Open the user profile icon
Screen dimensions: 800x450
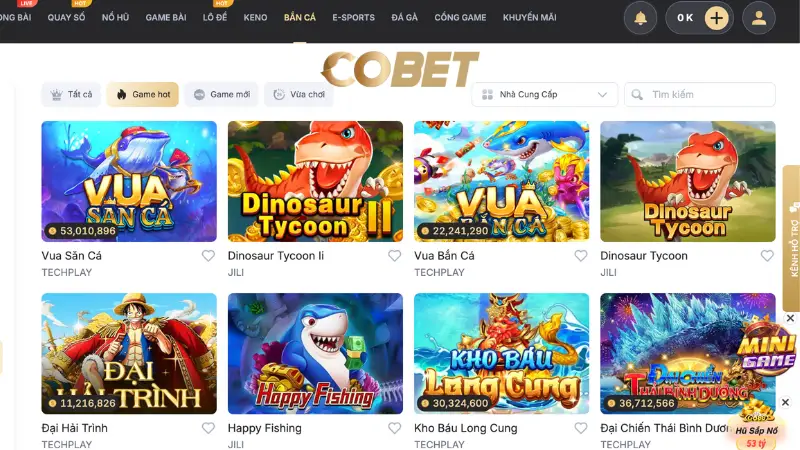pyautogui.click(x=759, y=18)
